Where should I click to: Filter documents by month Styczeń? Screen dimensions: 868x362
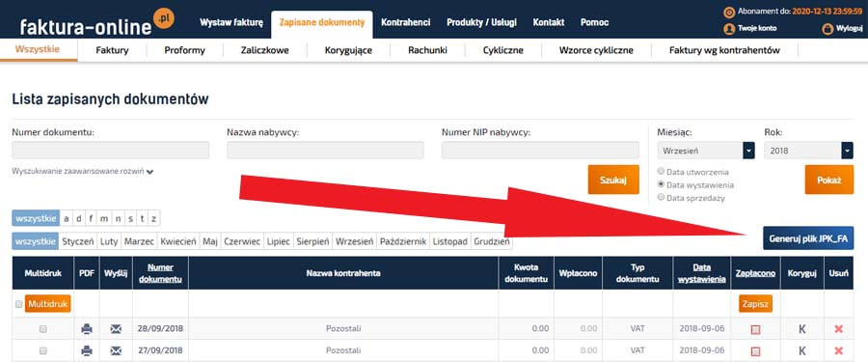[x=78, y=242]
